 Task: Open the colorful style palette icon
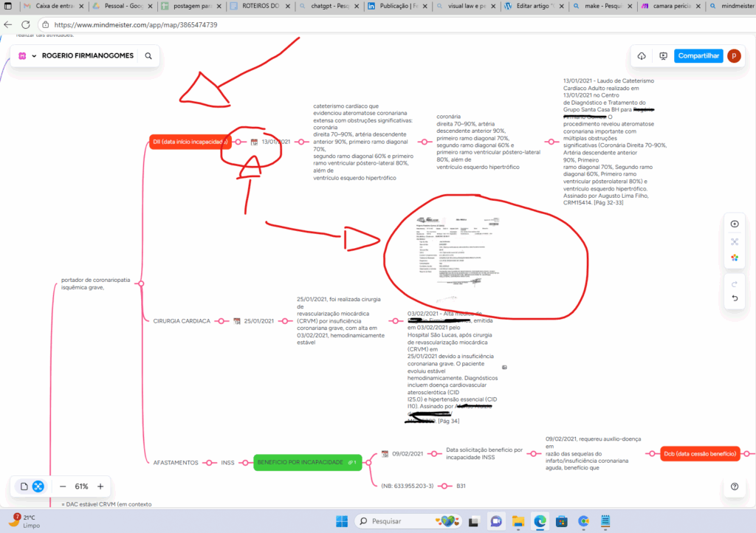[734, 258]
